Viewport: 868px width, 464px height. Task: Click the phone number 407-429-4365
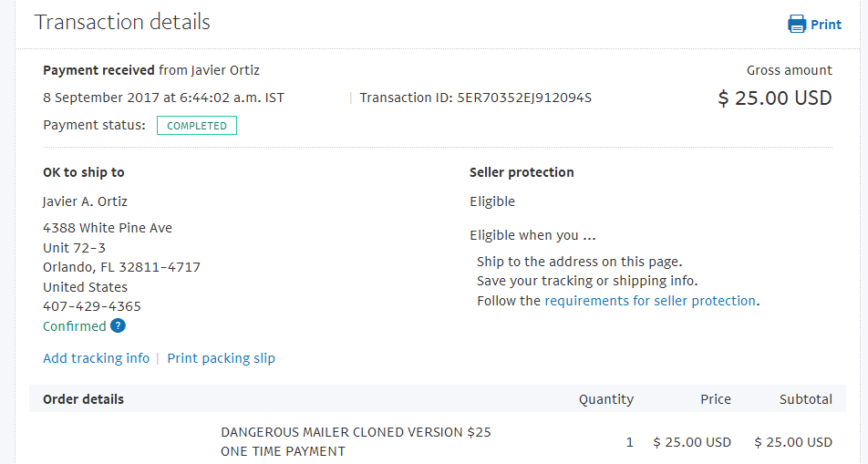click(92, 306)
